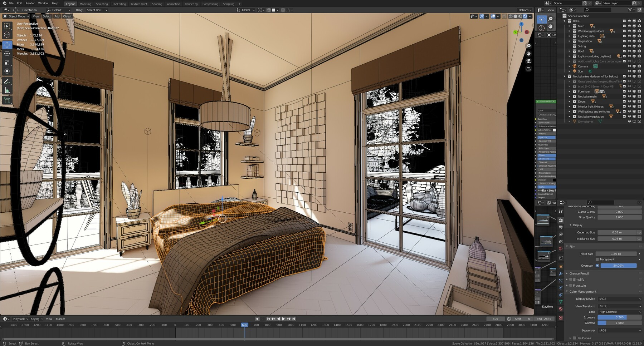Open the Global transform orientation dropdown

tap(246, 10)
